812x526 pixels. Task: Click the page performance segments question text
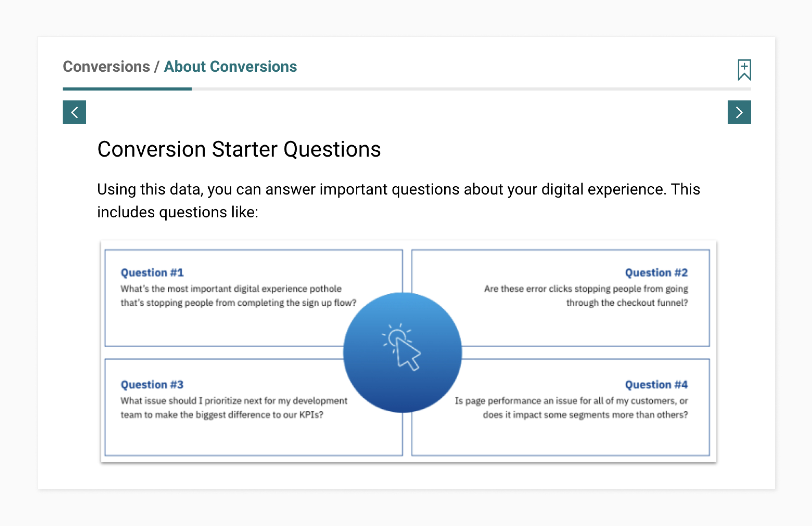(x=571, y=408)
